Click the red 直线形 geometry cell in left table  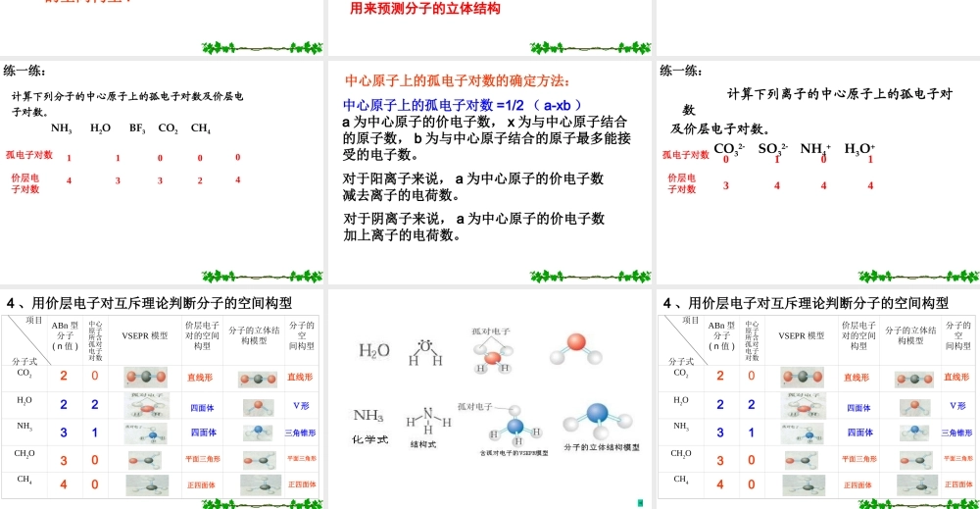click(x=200, y=378)
